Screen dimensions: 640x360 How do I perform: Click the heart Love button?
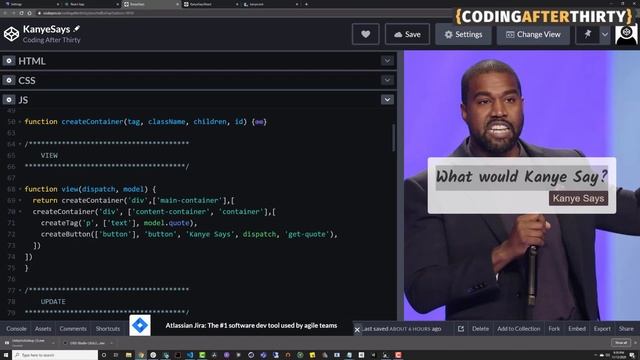(x=365, y=34)
